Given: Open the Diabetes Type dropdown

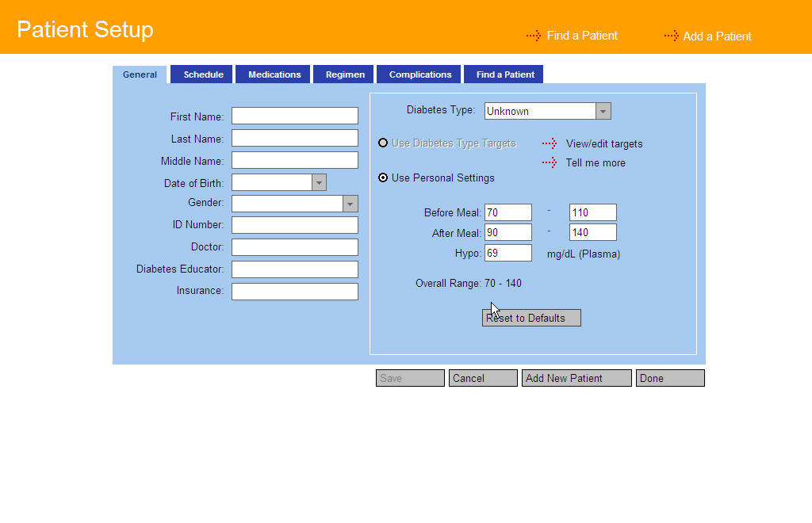Looking at the screenshot, I should pyautogui.click(x=603, y=112).
